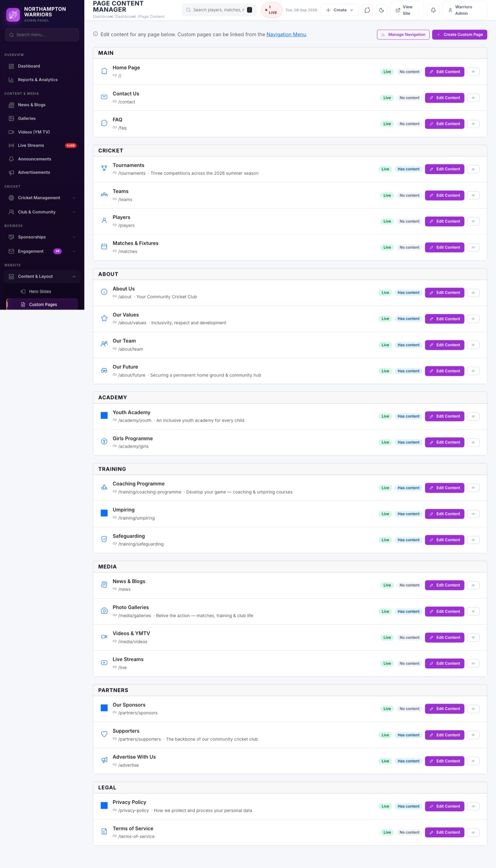This screenshot has height=868, width=496.
Task: Open notifications bell in the header
Action: [433, 10]
